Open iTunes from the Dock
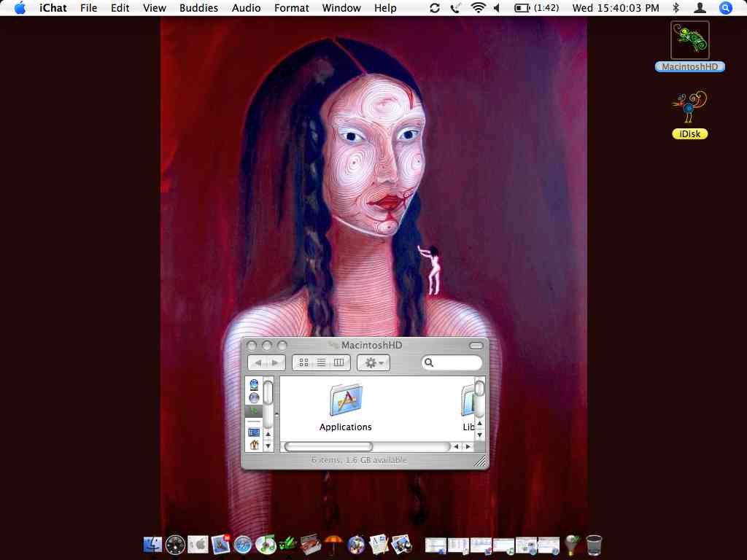 pos(266,544)
